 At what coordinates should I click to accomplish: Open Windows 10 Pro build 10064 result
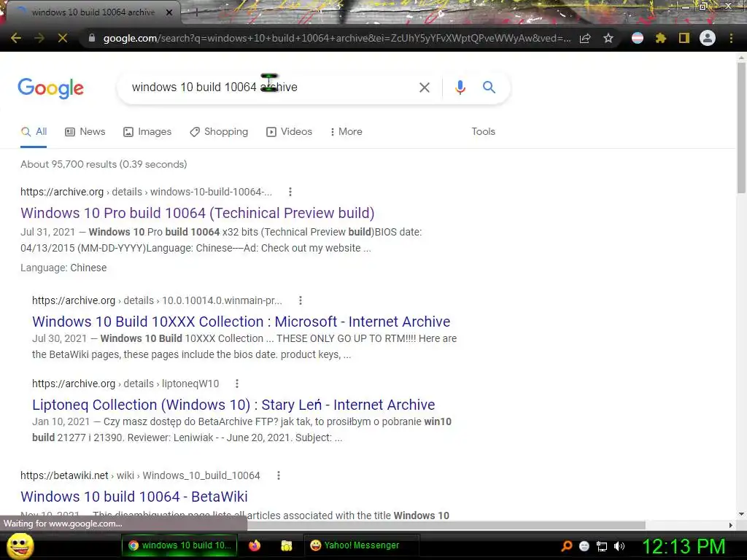[x=197, y=213]
